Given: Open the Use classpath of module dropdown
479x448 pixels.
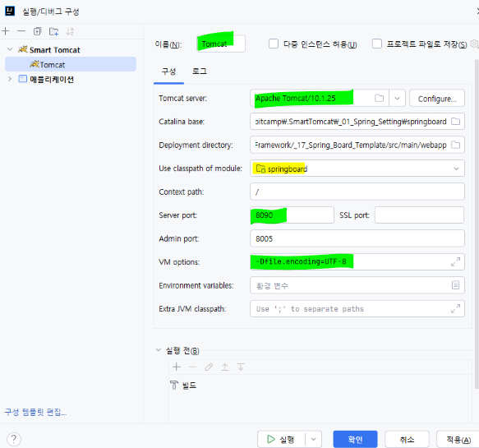Looking at the screenshot, I should tap(456, 169).
